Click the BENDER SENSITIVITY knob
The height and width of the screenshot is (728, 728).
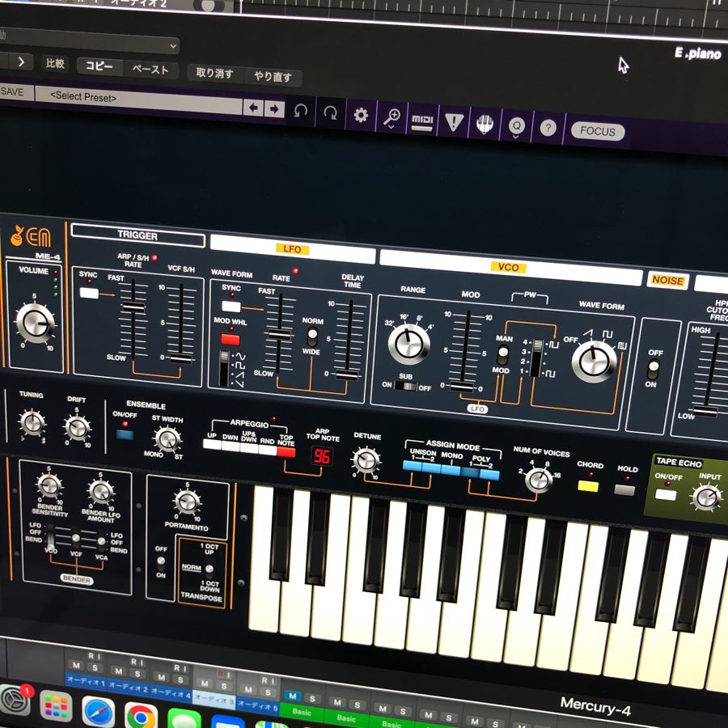tap(49, 485)
